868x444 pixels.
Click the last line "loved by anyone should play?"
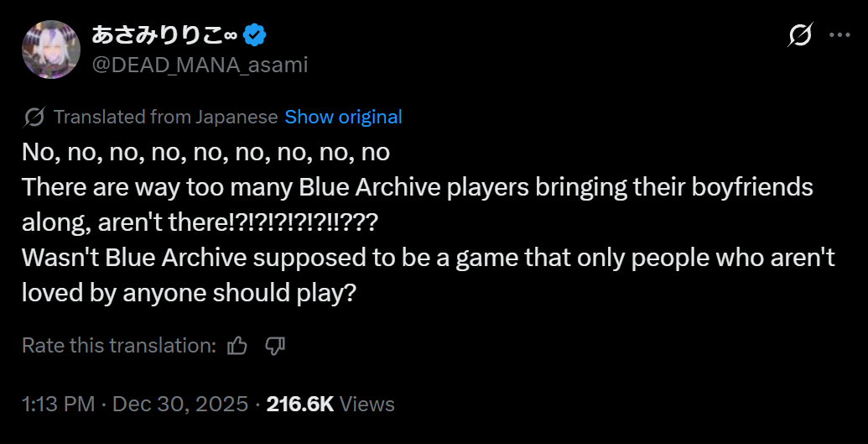[x=190, y=293]
